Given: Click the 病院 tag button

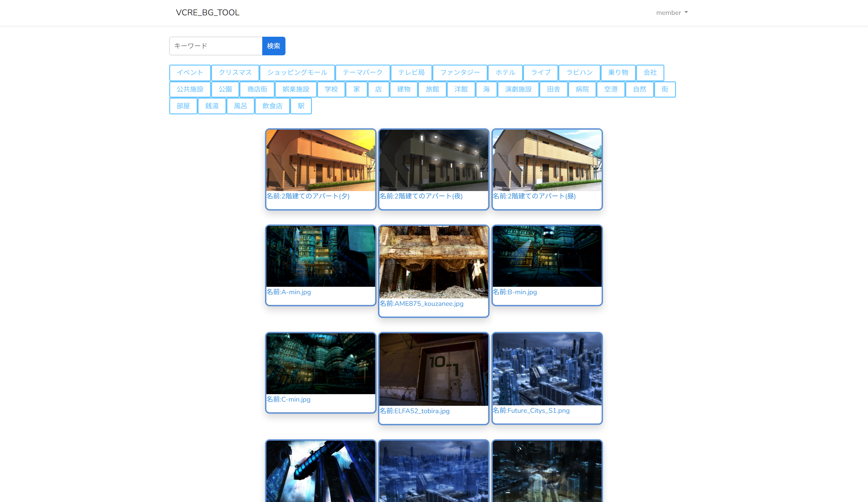Looking at the screenshot, I should pos(582,89).
